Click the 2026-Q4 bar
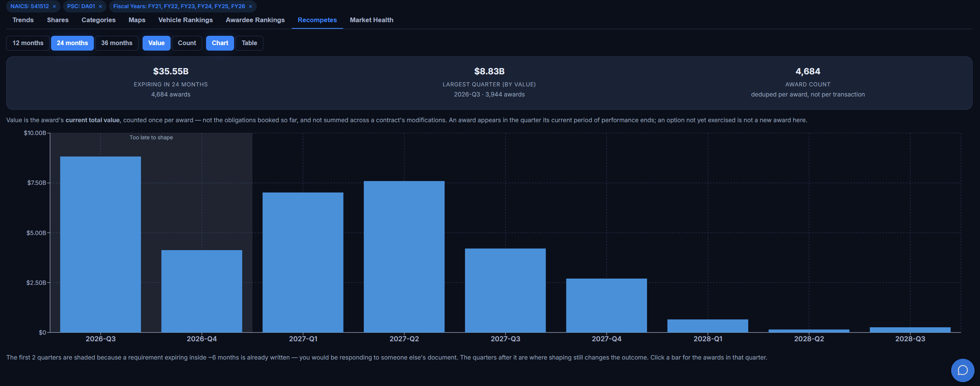The image size is (980, 386). point(202,291)
